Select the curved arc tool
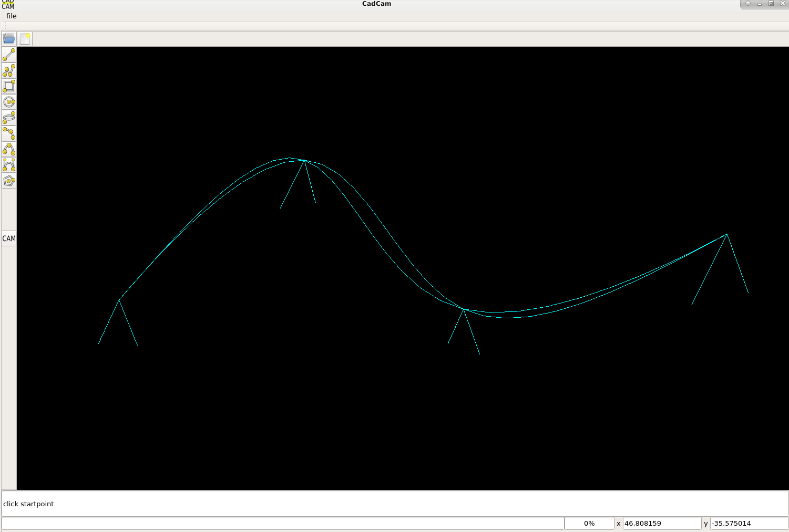The height and width of the screenshot is (532, 789). pyautogui.click(x=9, y=149)
